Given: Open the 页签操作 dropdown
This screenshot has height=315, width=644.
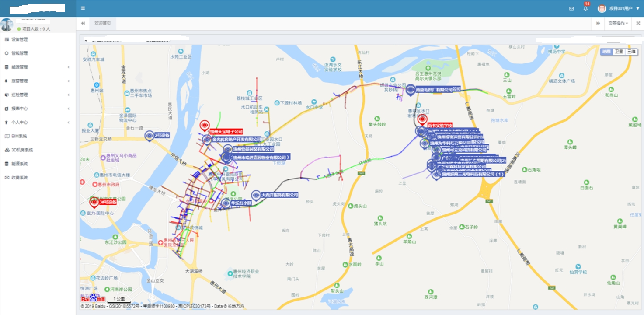Looking at the screenshot, I should click(x=618, y=23).
